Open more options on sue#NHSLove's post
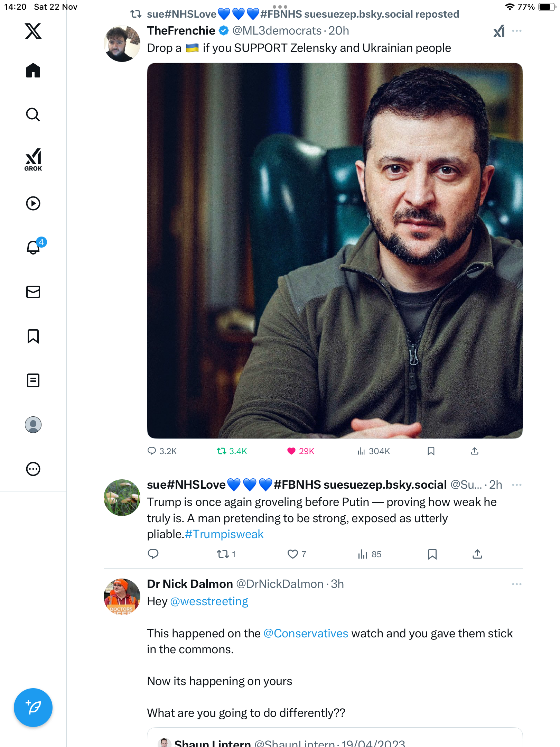Image resolution: width=560 pixels, height=747 pixels. click(x=516, y=485)
